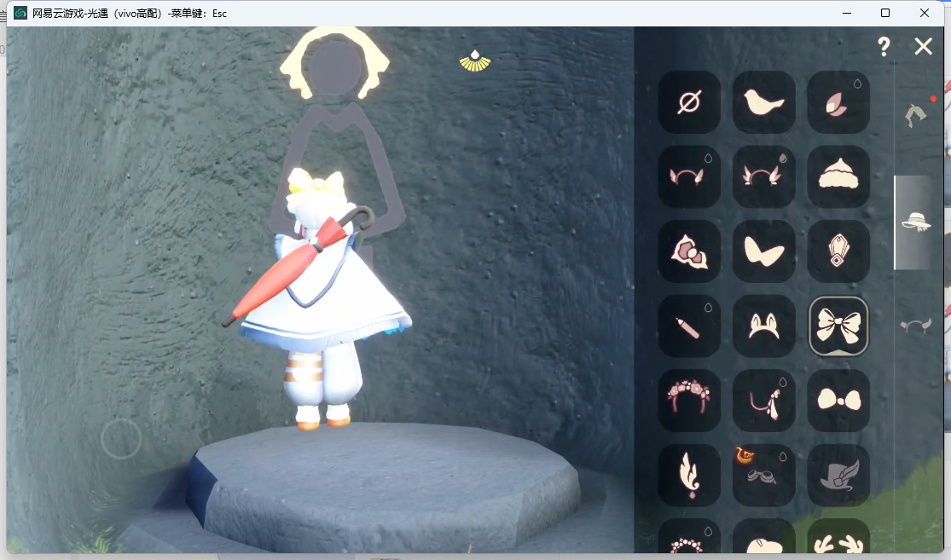This screenshot has width=951, height=560.
Task: Select the pink-eared headband accessory
Action: [689, 176]
